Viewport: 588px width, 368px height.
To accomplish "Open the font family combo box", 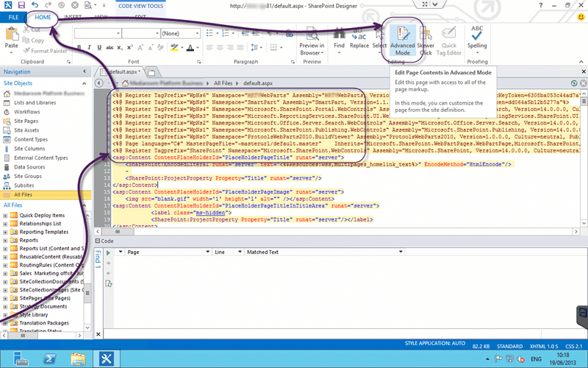I will pyautogui.click(x=98, y=33).
